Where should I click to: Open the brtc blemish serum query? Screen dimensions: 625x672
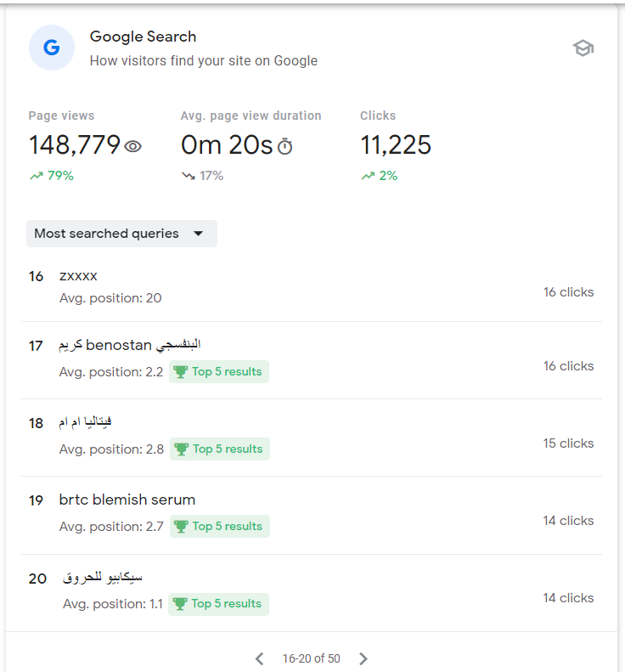coord(127,500)
